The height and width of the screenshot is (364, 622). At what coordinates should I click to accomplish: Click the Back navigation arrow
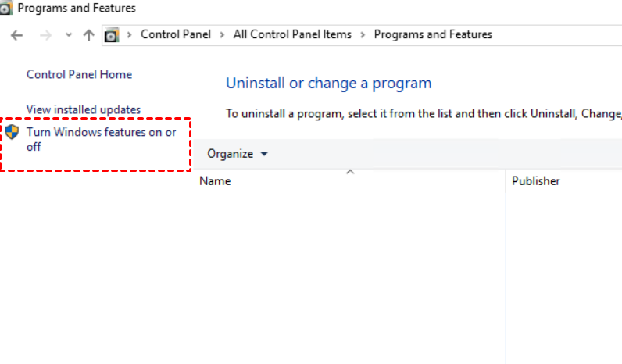pos(17,35)
